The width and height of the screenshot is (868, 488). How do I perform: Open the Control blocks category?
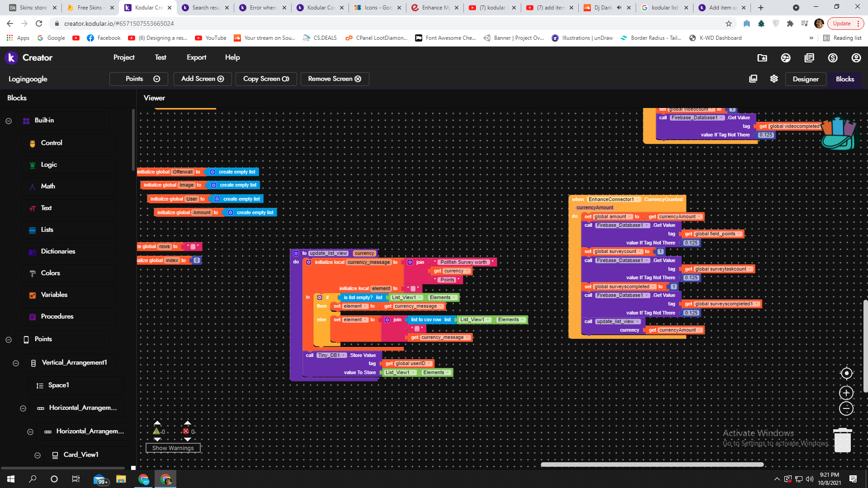(52, 143)
